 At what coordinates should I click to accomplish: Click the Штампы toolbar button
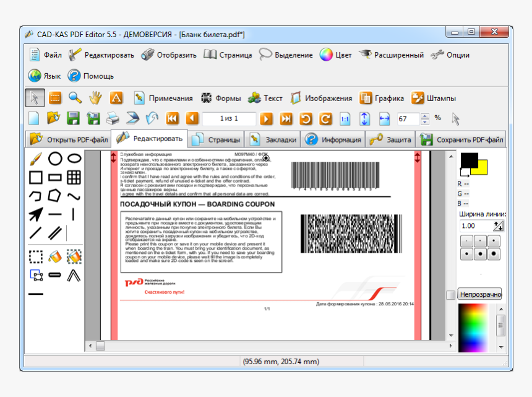[433, 98]
